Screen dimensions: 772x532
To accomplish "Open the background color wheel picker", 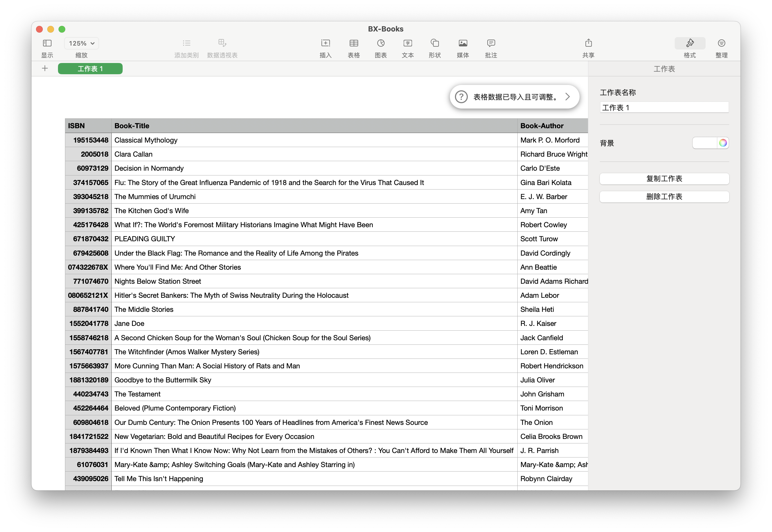I will pyautogui.click(x=723, y=143).
